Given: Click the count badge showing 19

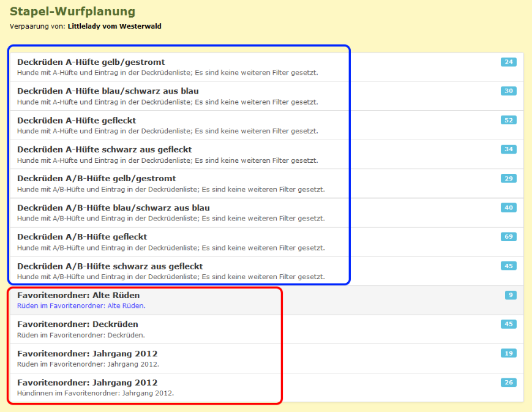Looking at the screenshot, I should [508, 353].
